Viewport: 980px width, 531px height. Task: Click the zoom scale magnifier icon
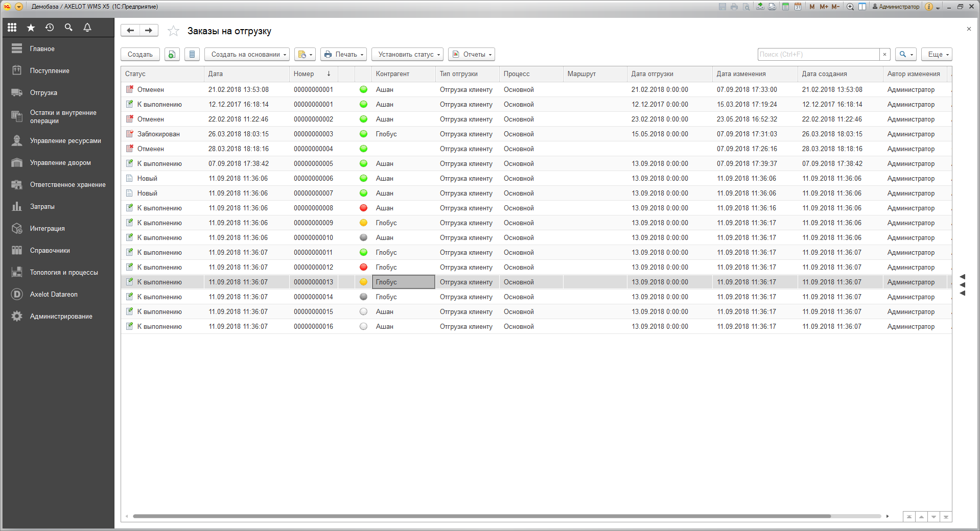click(850, 7)
